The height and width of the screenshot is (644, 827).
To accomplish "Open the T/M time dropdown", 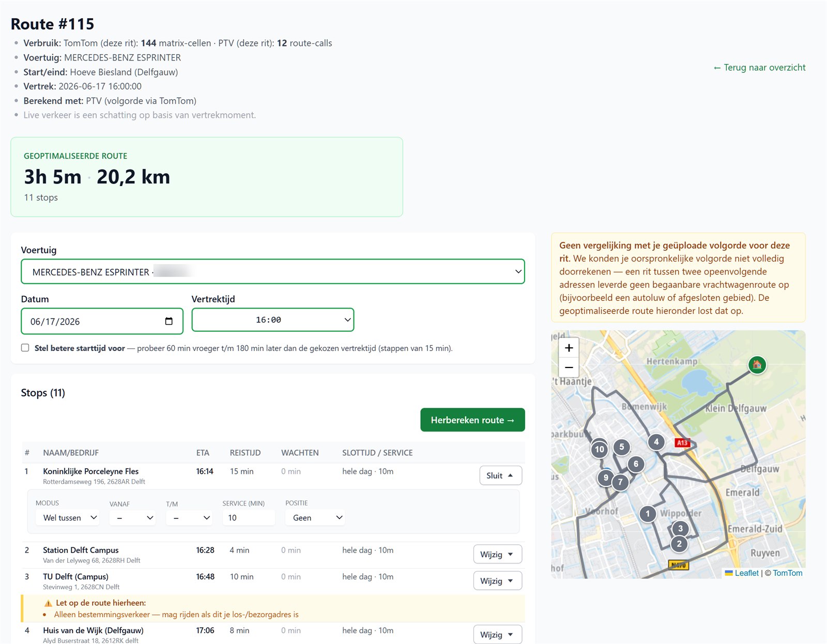I will 189,517.
